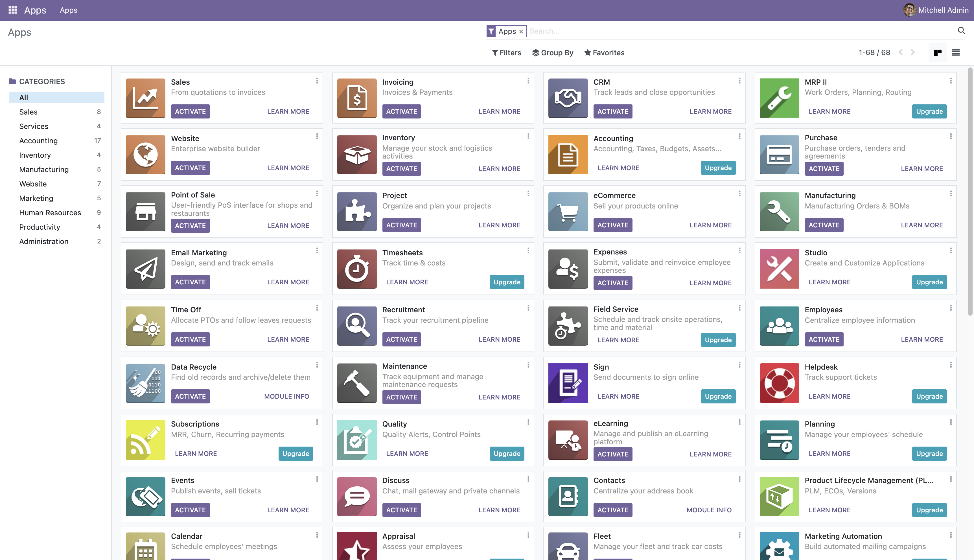Image resolution: width=974 pixels, height=560 pixels.
Task: Open the Filters dropdown
Action: [x=507, y=53]
